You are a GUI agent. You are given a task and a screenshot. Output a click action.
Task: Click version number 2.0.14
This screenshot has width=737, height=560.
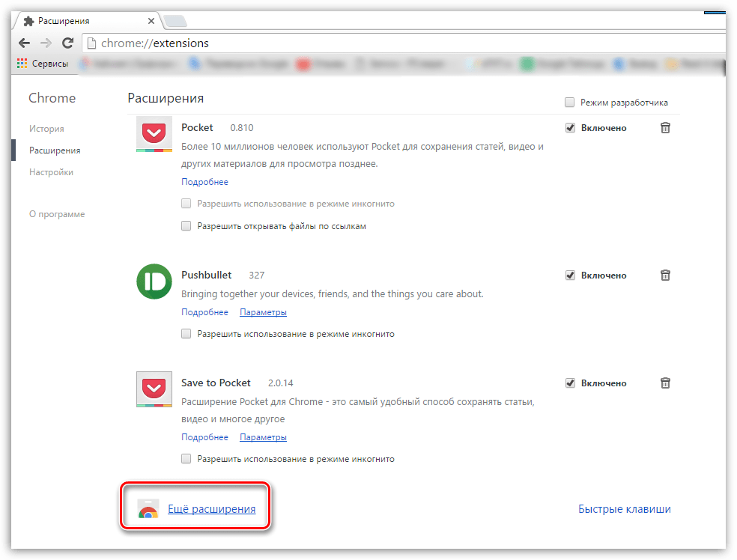[281, 383]
